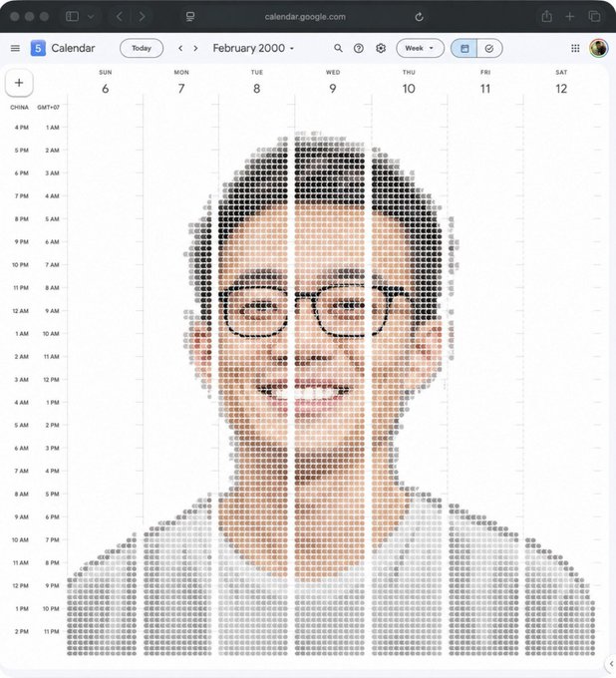This screenshot has width=616, height=678.
Task: Switch to Calendar view toggle
Action: point(464,48)
